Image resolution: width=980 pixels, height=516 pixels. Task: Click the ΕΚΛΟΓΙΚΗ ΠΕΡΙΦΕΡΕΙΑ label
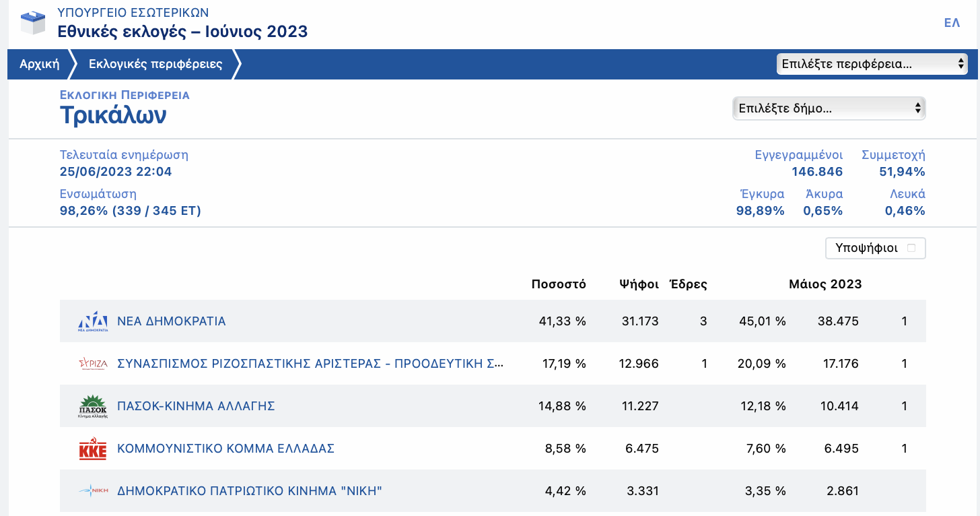coord(125,96)
